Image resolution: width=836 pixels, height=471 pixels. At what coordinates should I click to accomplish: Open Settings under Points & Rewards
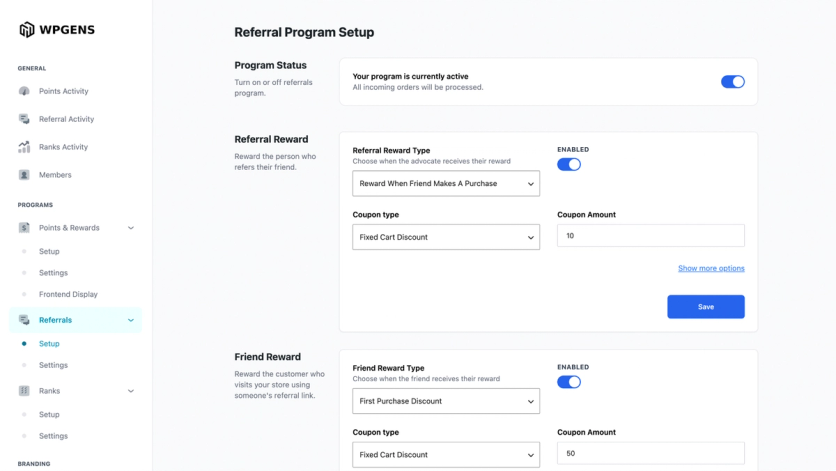(53, 273)
